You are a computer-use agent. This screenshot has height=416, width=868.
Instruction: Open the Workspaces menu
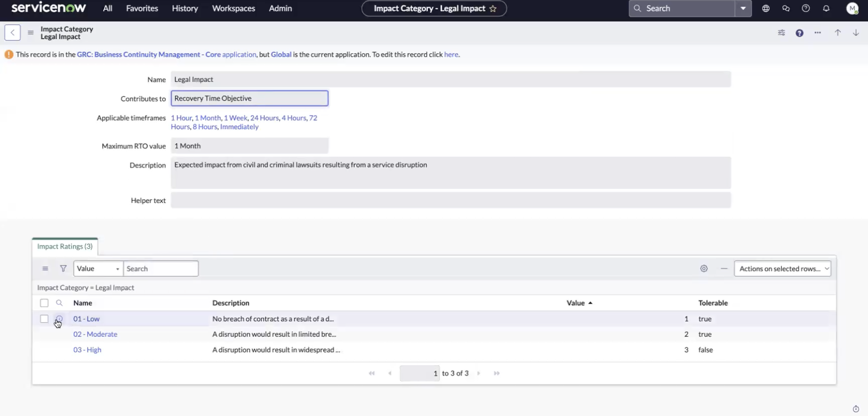coord(233,8)
